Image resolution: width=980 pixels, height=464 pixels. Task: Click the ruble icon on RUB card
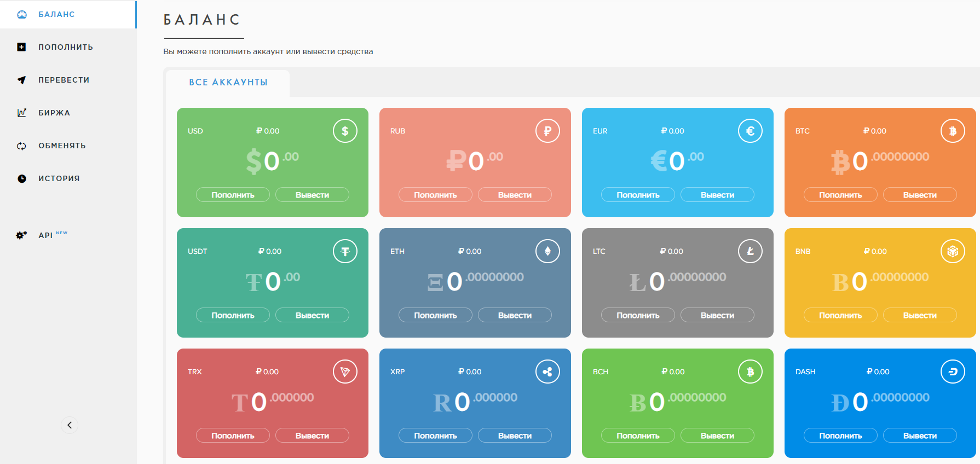coord(547,131)
